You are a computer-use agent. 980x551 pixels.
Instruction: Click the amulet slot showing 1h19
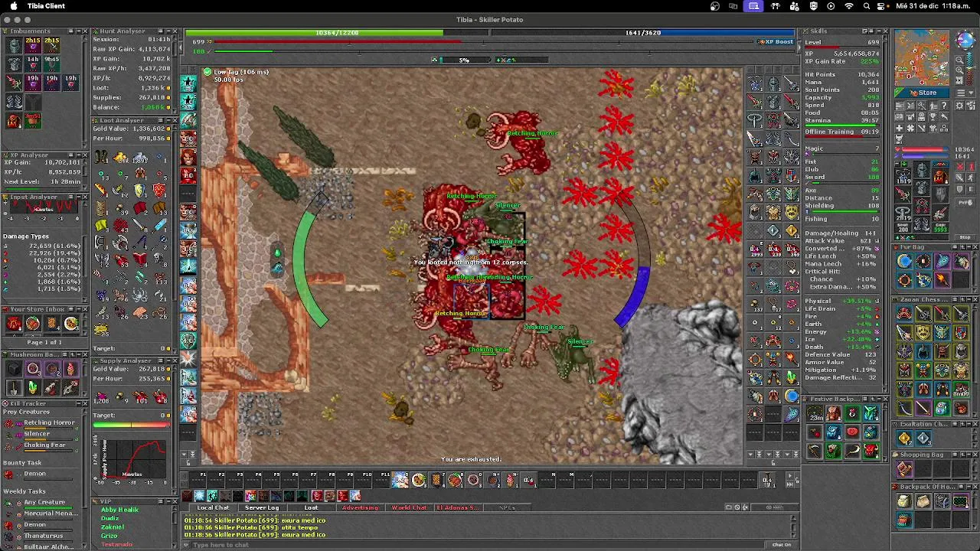coord(903,177)
